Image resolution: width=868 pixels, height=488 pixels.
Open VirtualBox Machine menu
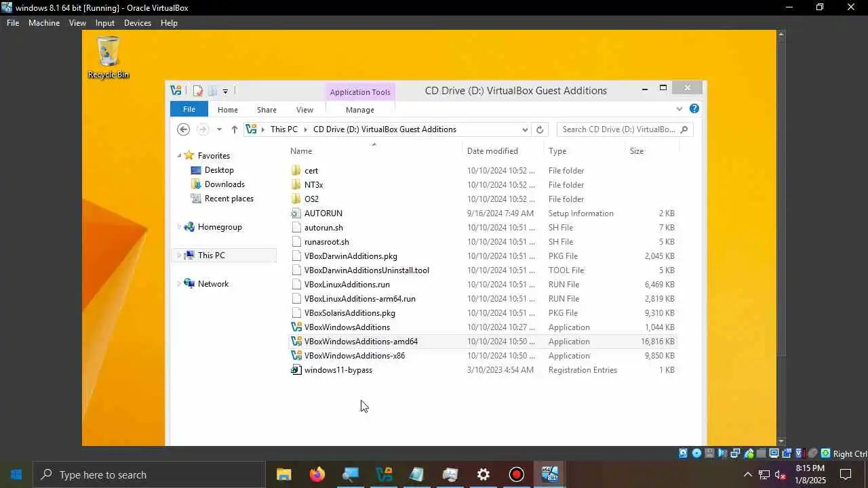(44, 23)
